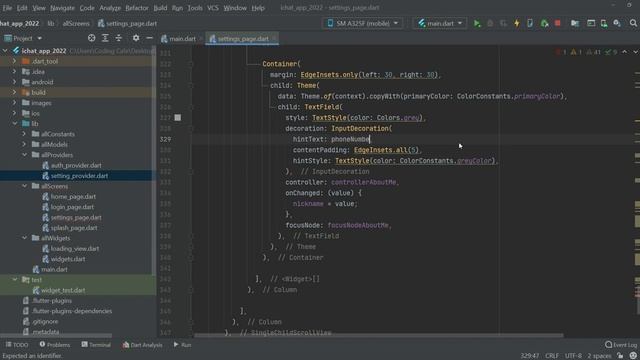Collapse the allProviders folder

[x=24, y=155]
